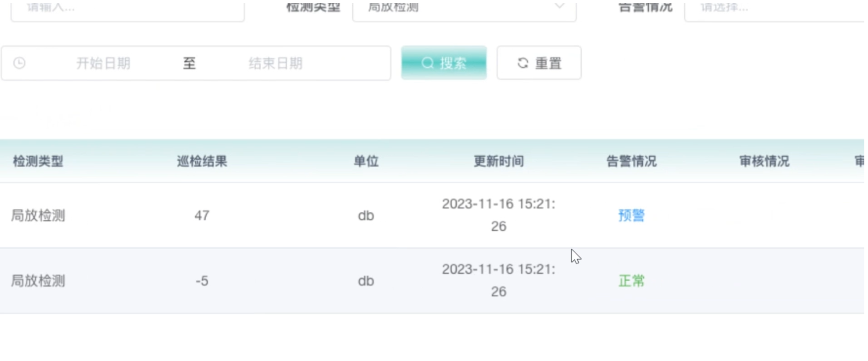Click the 告警情况 column header

(x=631, y=161)
